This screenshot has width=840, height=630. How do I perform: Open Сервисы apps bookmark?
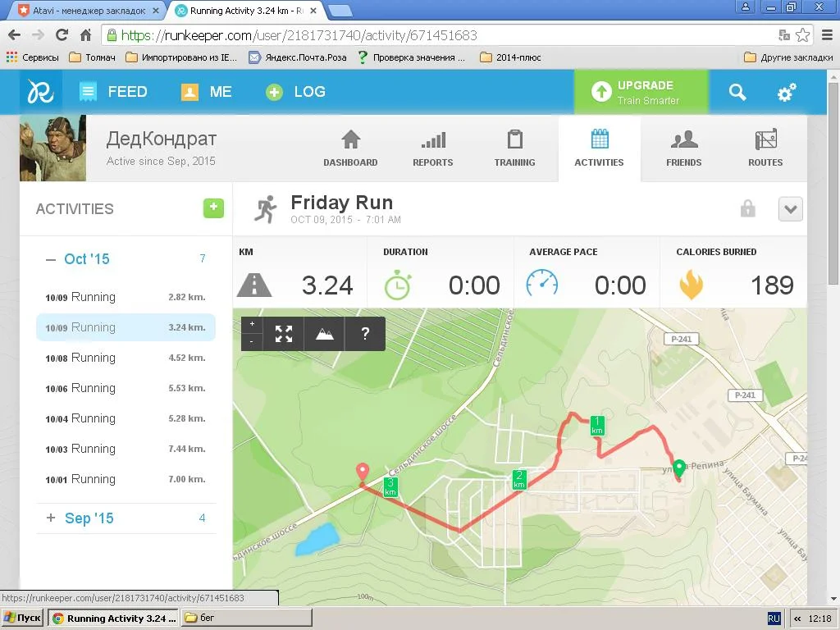(33, 57)
